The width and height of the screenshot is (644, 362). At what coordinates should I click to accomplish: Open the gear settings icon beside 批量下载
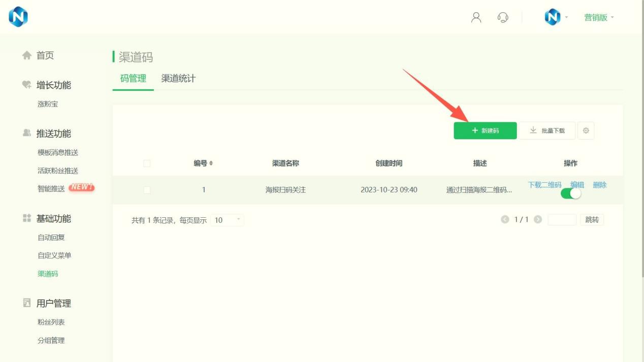586,130
